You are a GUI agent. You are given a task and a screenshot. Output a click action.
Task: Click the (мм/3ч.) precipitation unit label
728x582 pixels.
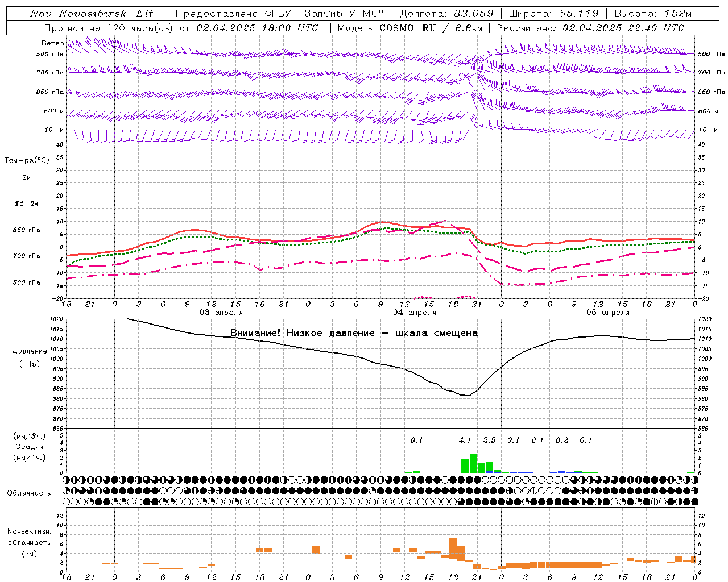click(30, 436)
